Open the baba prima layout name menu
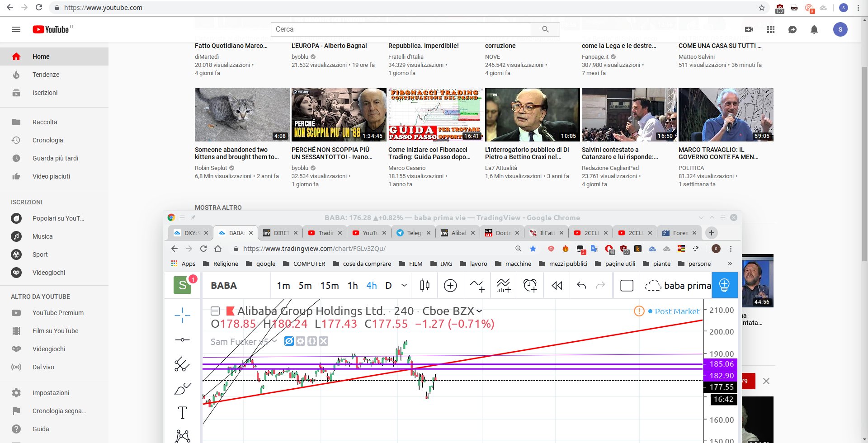The image size is (868, 443). pos(678,285)
